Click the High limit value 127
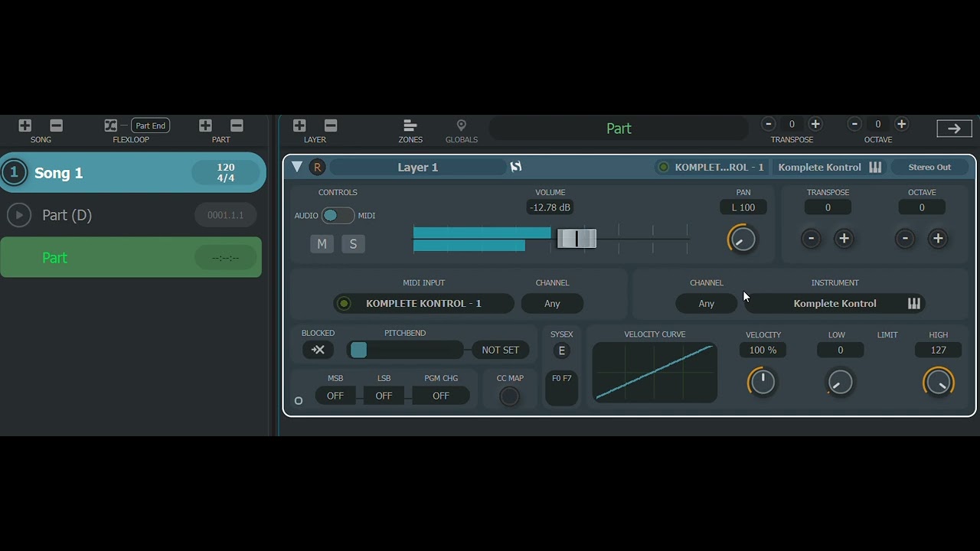Screen dimensions: 980x551 point(939,350)
